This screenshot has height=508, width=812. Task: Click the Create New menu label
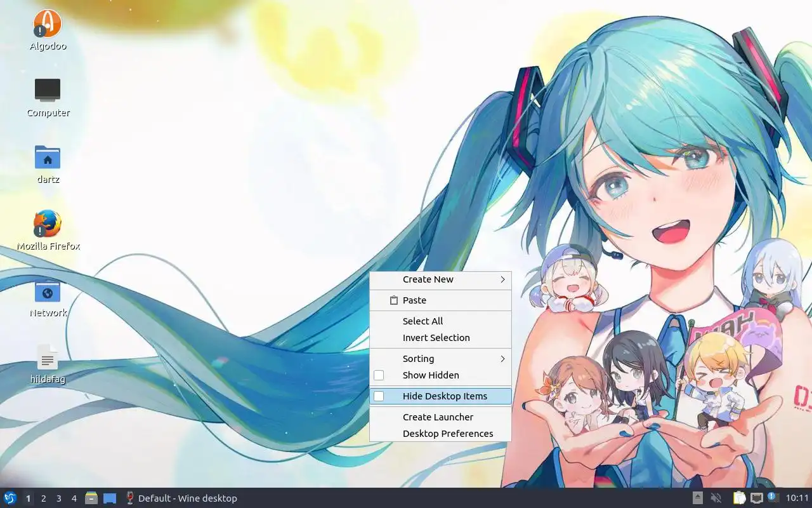point(428,279)
